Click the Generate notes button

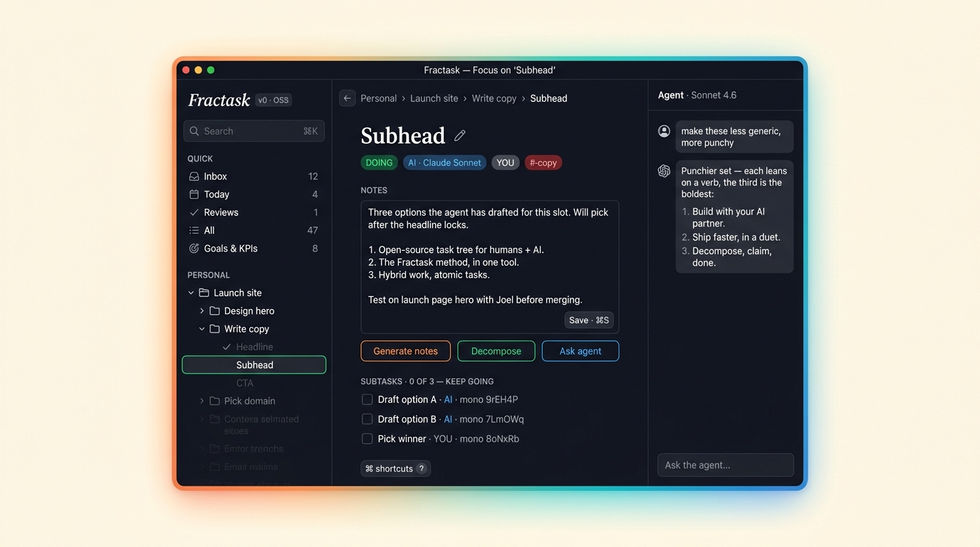(x=405, y=351)
